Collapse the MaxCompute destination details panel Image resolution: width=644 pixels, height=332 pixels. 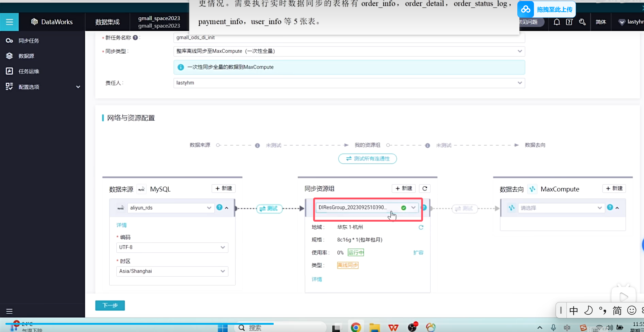tap(617, 208)
